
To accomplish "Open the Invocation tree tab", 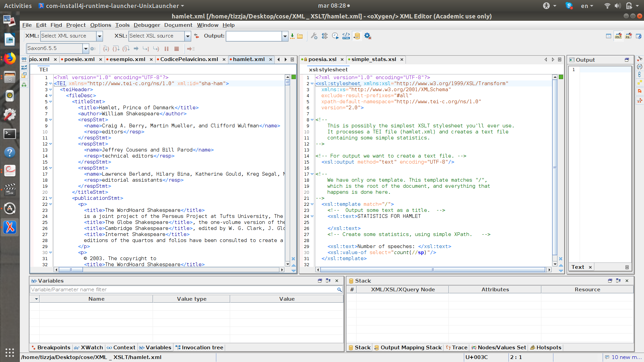I will pyautogui.click(x=200, y=348).
